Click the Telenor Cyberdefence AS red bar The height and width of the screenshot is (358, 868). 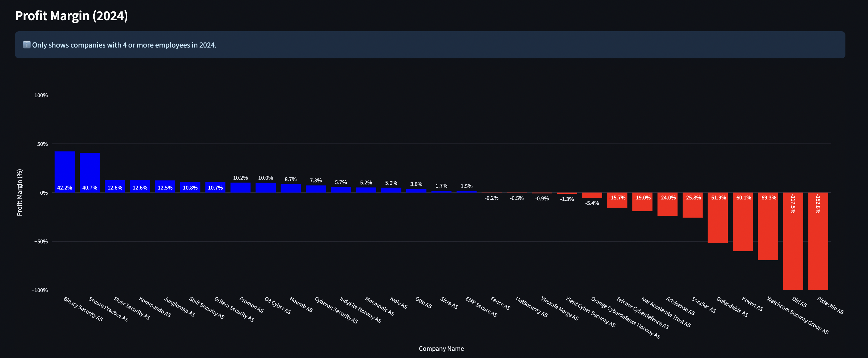click(617, 200)
